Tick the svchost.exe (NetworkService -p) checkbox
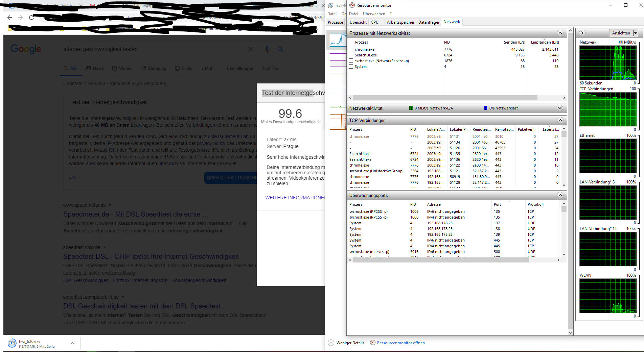 pyautogui.click(x=351, y=61)
